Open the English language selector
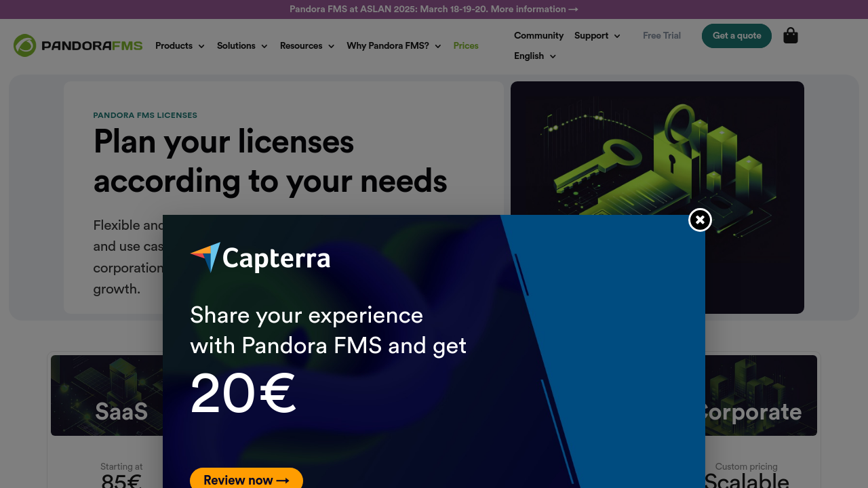The width and height of the screenshot is (868, 488). pos(535,56)
